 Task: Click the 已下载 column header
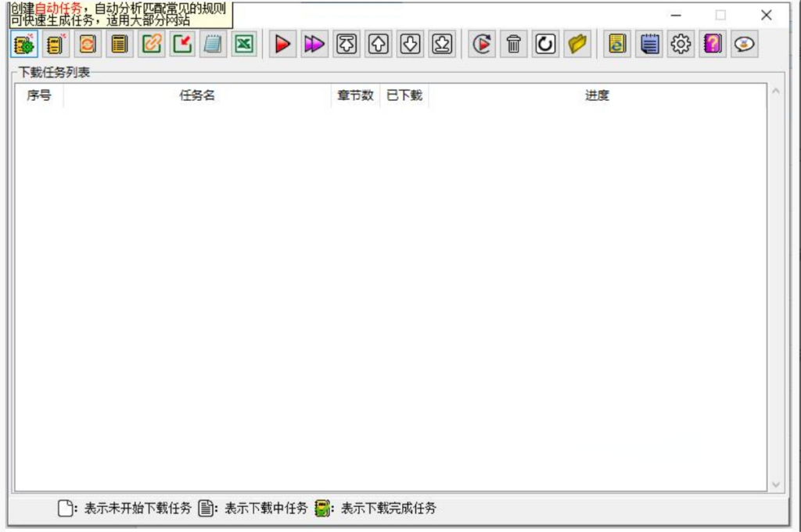pos(404,95)
